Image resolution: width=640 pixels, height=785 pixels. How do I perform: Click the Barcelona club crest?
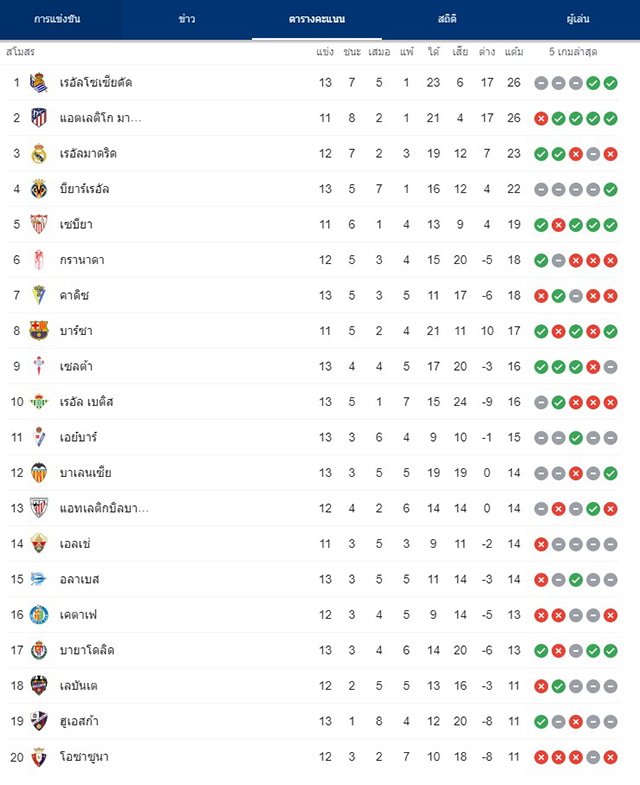(39, 331)
